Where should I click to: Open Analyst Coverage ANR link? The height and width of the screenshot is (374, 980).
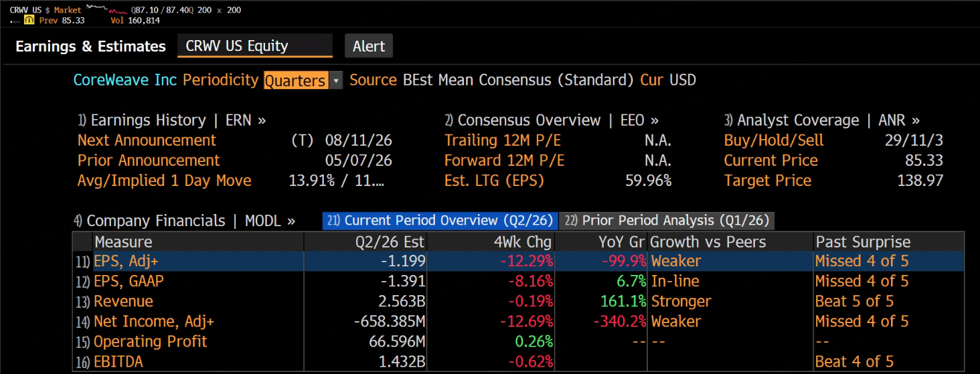point(822,120)
